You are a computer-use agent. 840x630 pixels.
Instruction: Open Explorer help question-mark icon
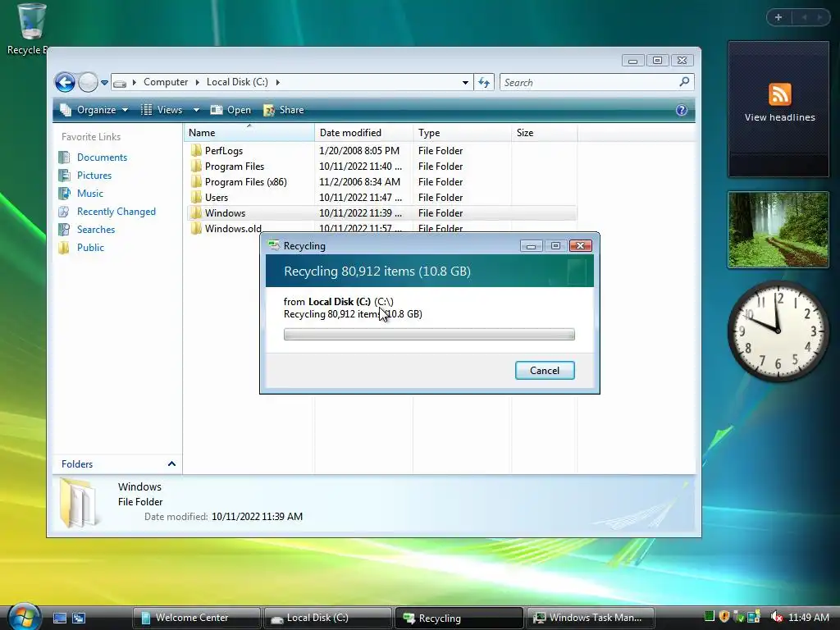[x=682, y=110]
